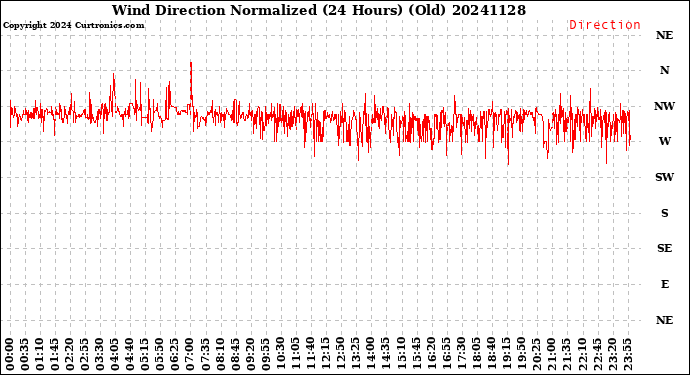Click the 01:45 time axis label

click(55, 355)
